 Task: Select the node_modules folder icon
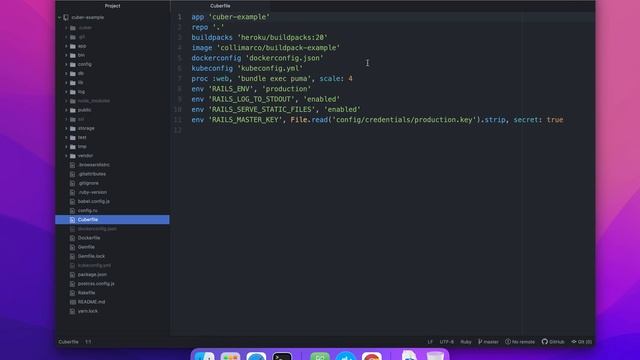click(73, 101)
